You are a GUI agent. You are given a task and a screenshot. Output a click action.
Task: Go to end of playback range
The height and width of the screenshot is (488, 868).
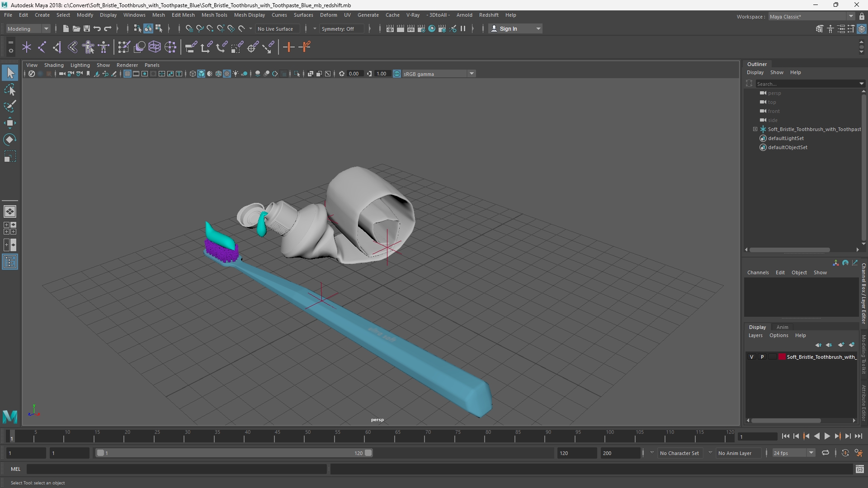pos(858,436)
